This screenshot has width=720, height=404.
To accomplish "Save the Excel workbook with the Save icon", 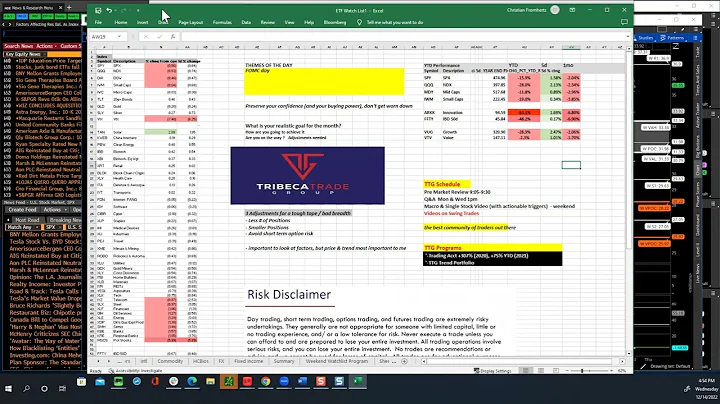I will click(98, 10).
